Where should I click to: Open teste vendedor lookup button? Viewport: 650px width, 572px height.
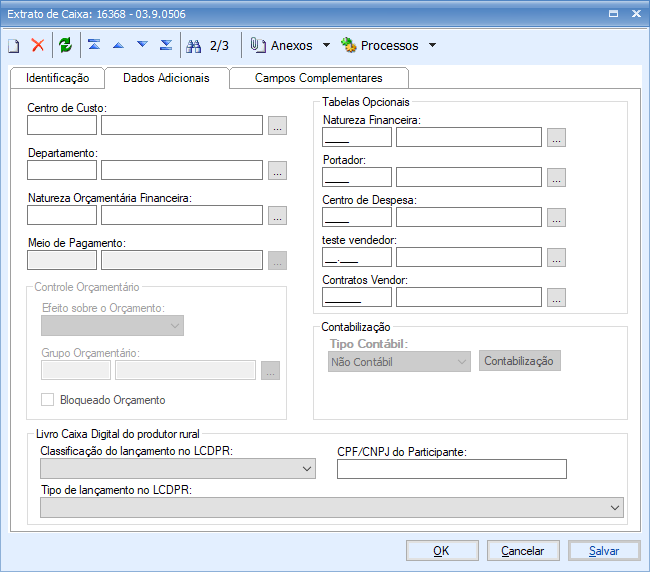[x=556, y=257]
